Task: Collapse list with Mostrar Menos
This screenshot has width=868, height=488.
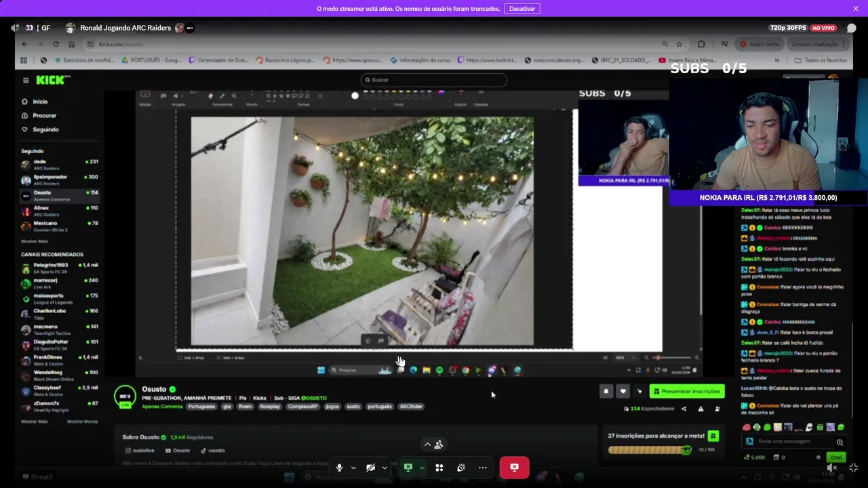Action: (x=83, y=422)
